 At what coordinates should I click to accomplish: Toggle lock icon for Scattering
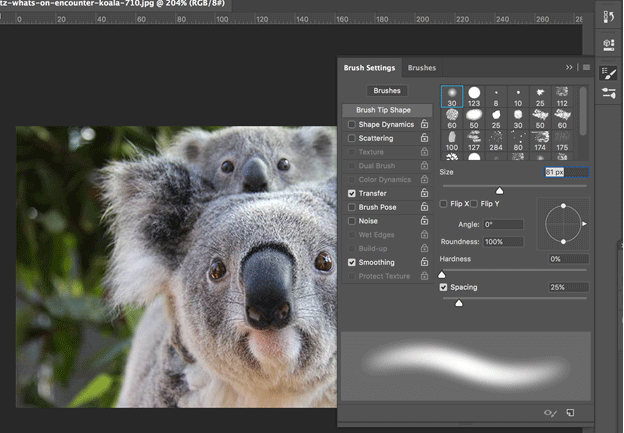click(425, 138)
